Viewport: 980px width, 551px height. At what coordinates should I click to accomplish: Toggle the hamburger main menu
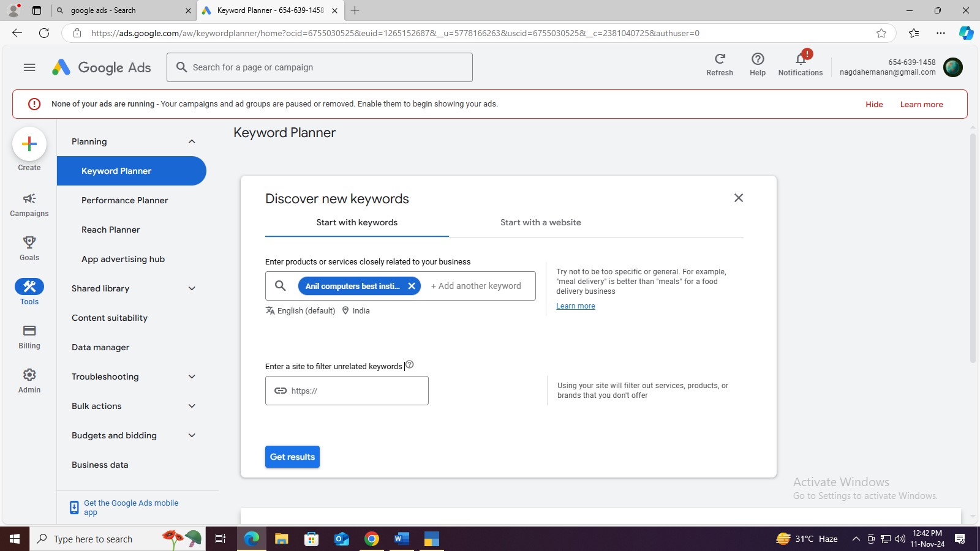click(29, 67)
